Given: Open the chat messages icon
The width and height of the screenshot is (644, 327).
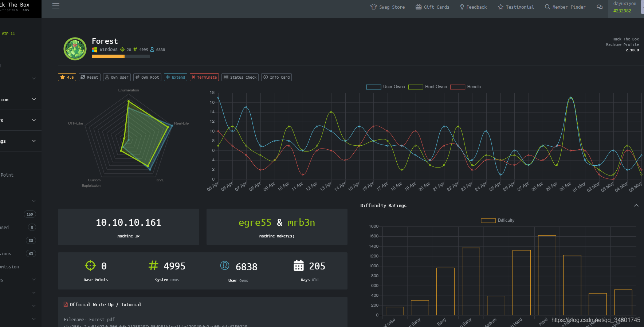Looking at the screenshot, I should (600, 7).
